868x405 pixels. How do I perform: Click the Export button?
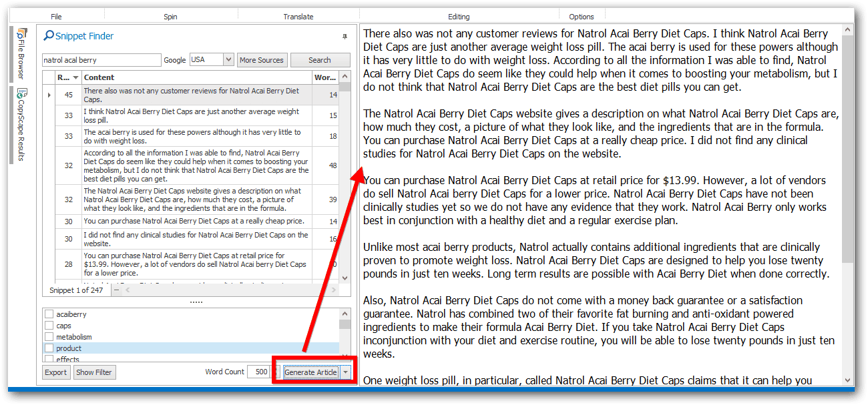pos(56,372)
